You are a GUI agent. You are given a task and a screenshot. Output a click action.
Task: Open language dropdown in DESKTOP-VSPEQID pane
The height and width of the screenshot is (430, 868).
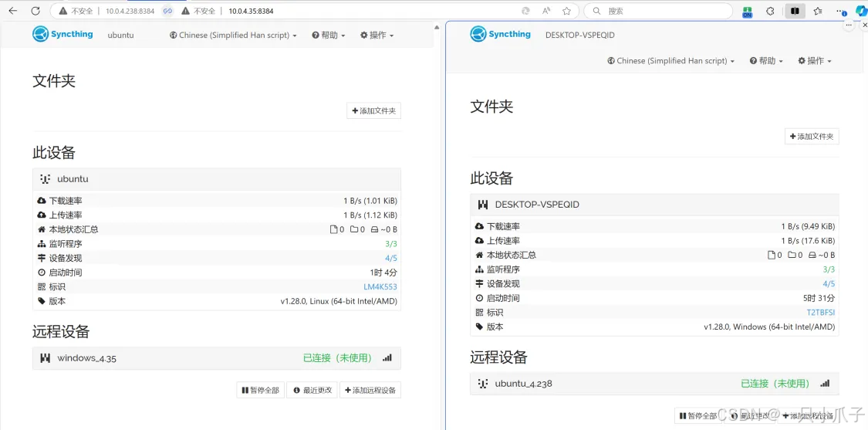pyautogui.click(x=671, y=61)
